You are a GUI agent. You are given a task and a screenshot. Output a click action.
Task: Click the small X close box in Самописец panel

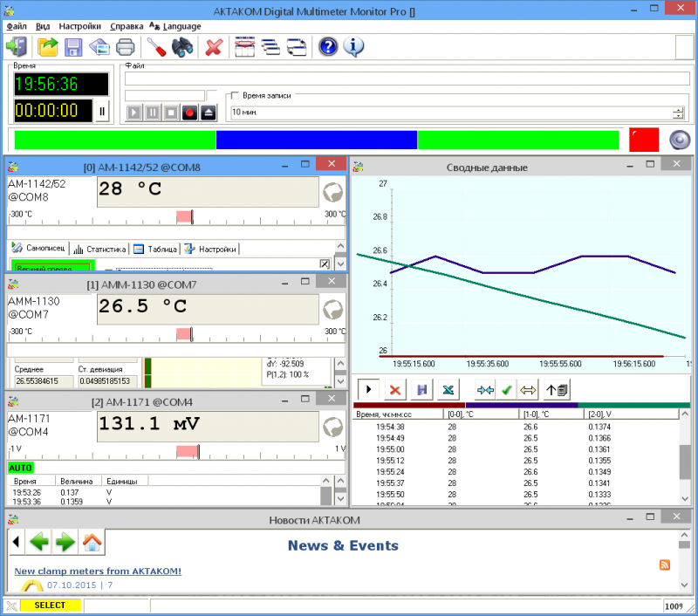click(325, 264)
